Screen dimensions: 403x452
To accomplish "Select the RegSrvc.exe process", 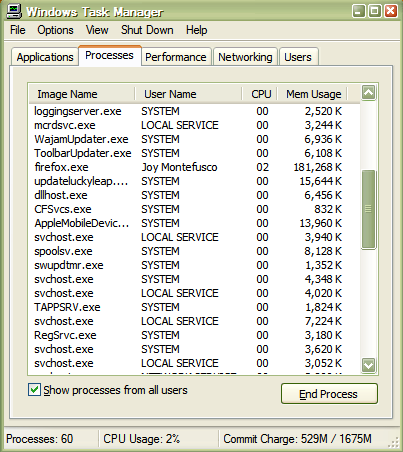I will coord(194,335).
